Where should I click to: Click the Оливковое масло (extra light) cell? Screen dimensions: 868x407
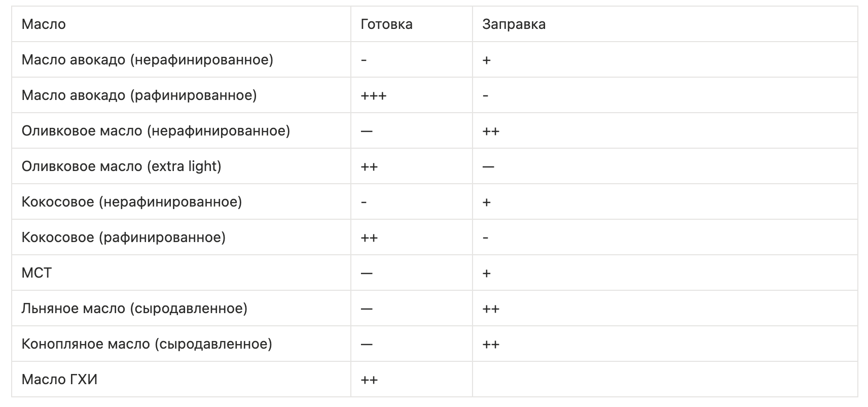pyautogui.click(x=121, y=166)
